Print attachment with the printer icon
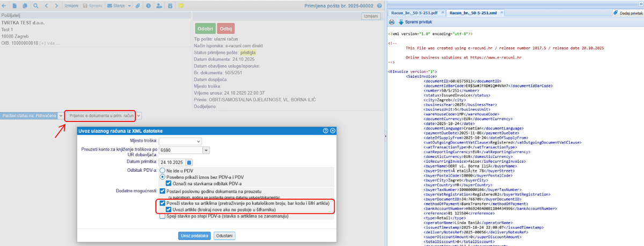The image size is (644, 246). pos(392,21)
